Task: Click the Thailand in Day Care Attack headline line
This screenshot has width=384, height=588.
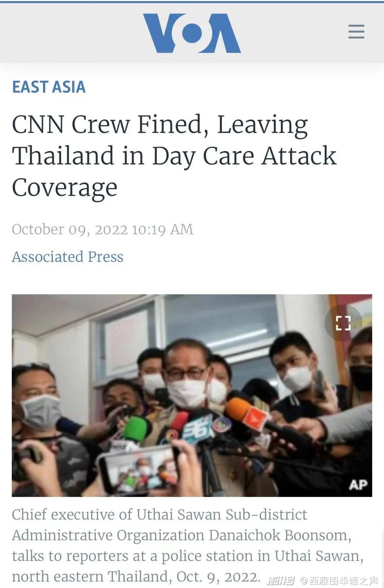Action: tap(174, 156)
